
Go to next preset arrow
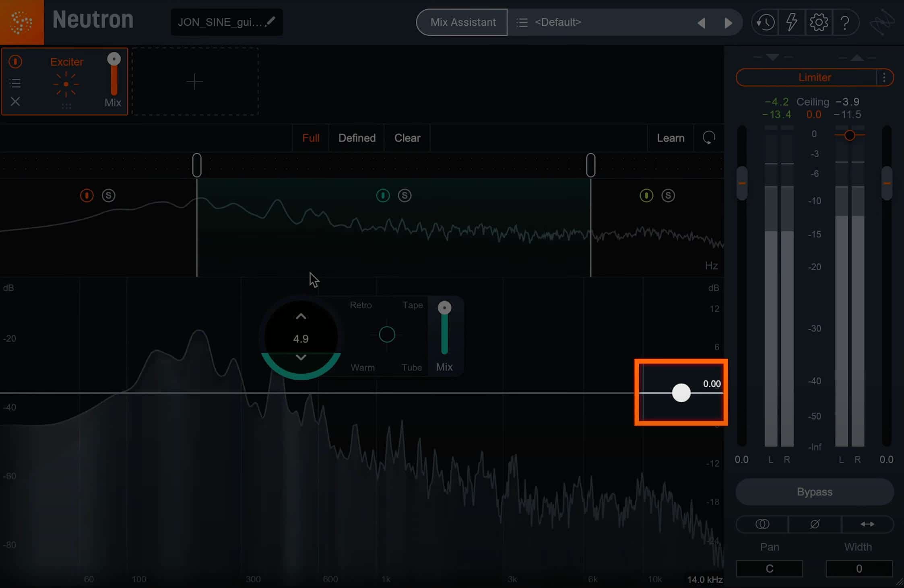tap(728, 23)
